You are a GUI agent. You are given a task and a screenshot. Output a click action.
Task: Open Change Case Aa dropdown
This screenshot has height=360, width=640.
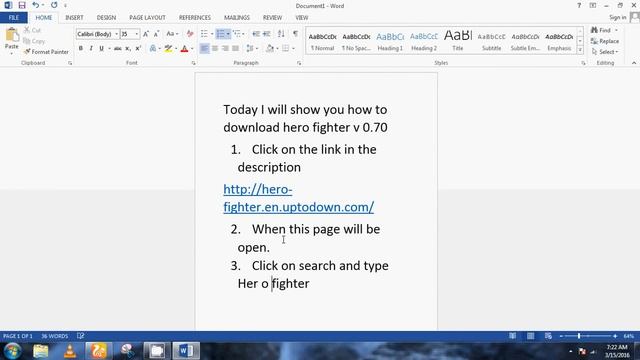[x=172, y=34]
